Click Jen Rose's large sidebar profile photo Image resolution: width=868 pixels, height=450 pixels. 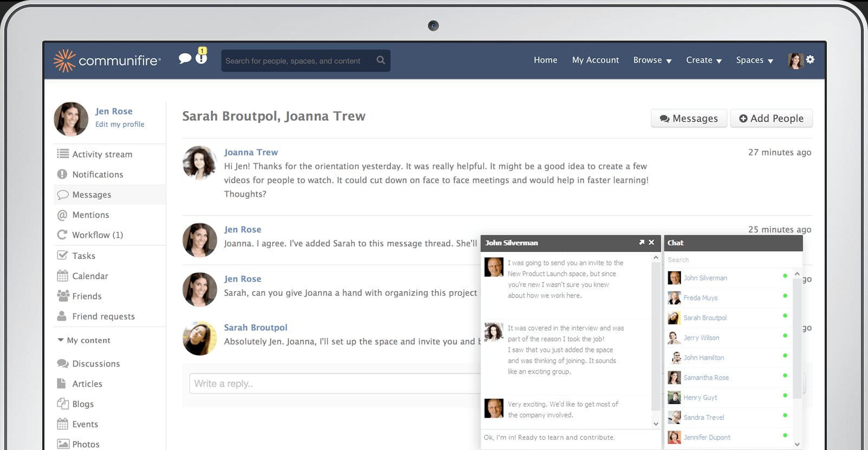71,119
